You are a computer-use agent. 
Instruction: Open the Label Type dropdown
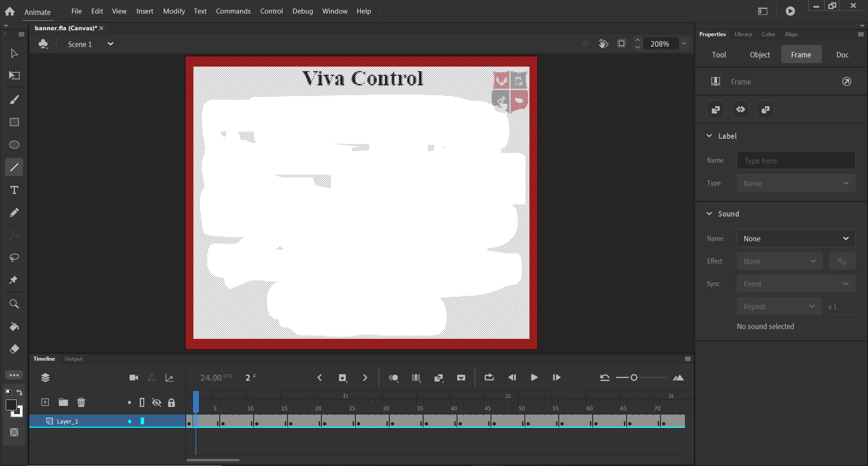tap(796, 184)
